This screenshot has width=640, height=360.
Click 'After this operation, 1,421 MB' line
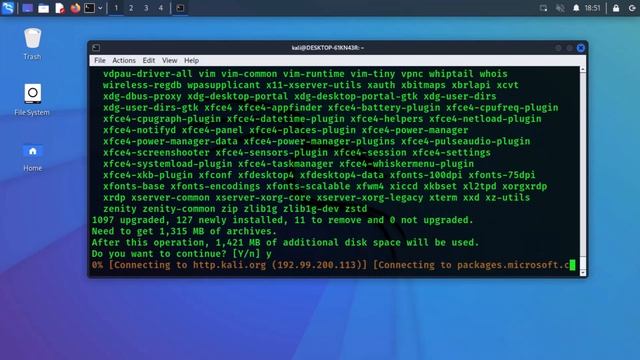coord(285,242)
